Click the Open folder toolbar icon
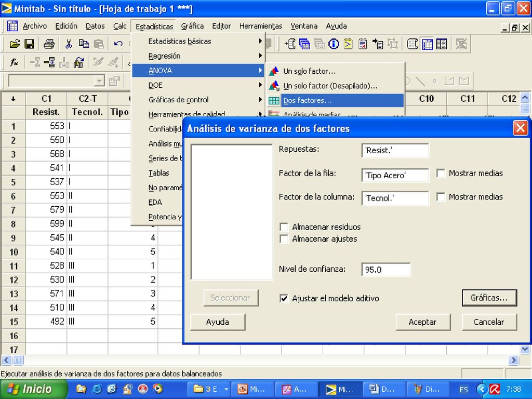532x399 pixels. 15,44
